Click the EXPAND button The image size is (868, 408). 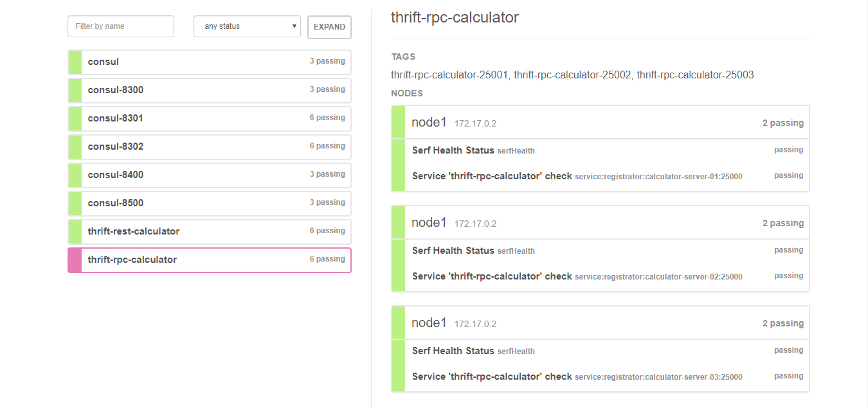coord(329,27)
